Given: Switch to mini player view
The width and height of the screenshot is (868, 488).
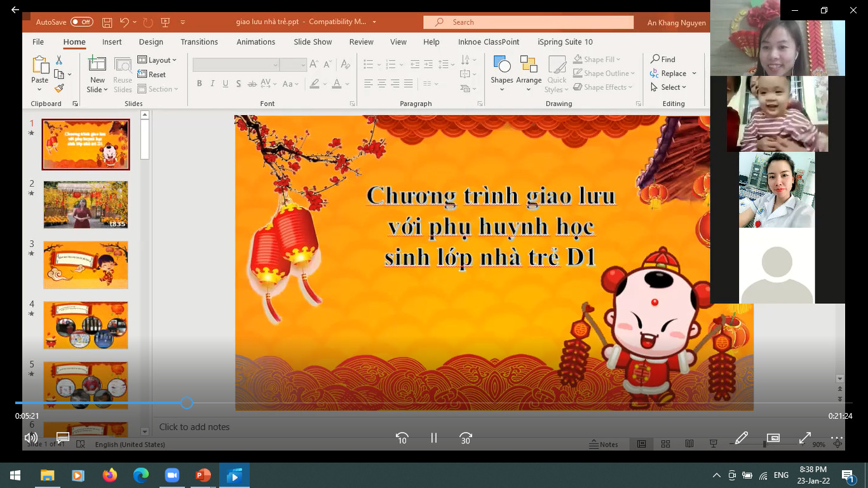Looking at the screenshot, I should pos(773,438).
